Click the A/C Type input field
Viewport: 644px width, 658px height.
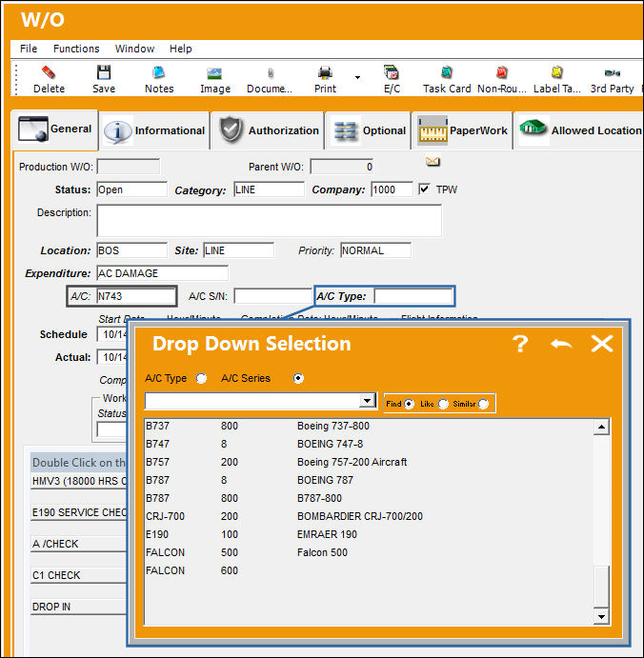click(x=413, y=296)
